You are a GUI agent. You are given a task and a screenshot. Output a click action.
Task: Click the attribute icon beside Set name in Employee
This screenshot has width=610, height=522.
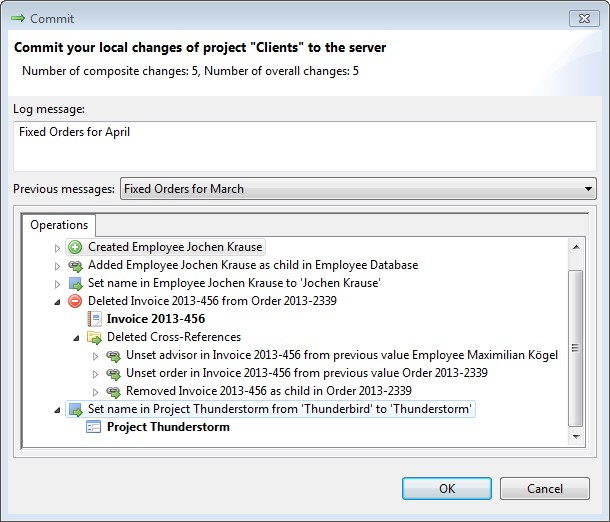coord(75,284)
